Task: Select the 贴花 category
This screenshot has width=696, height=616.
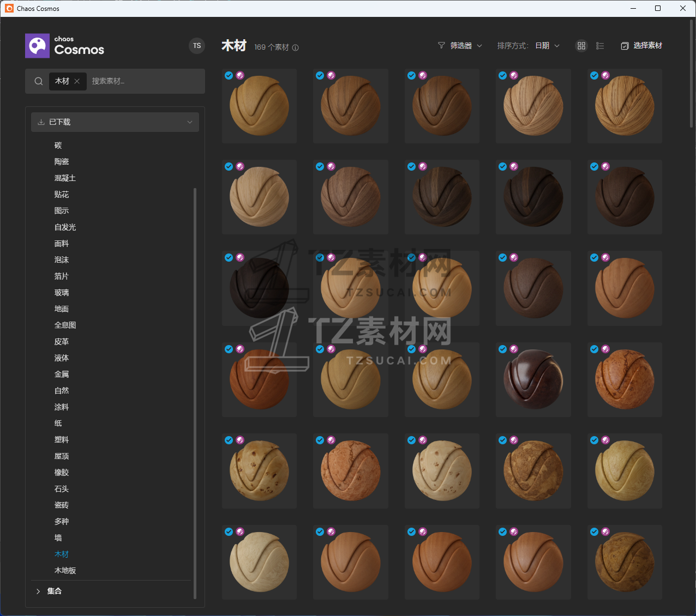Action: coord(62,195)
